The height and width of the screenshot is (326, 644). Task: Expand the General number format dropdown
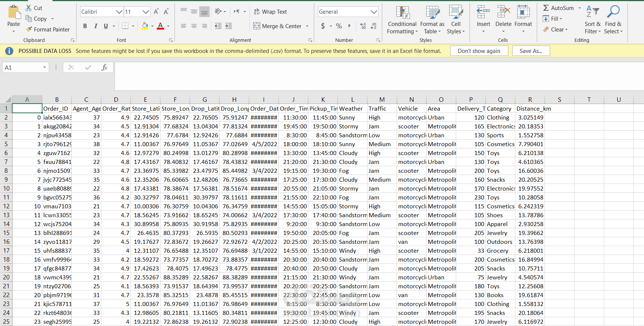[x=374, y=12]
